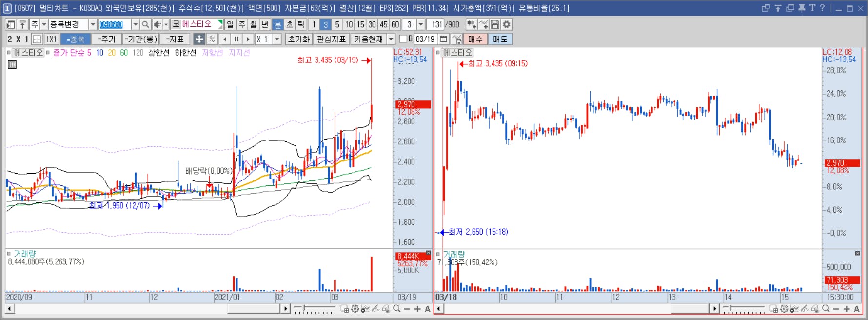Click zoom-in plus icon under left chart
Viewport: 868px width, 320px height.
point(417,309)
